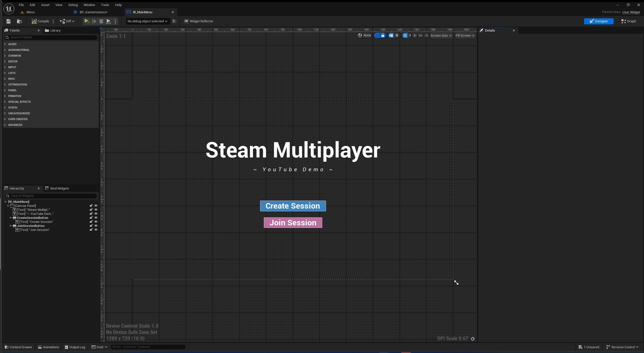Open grid snap size value 4
This screenshot has height=353, width=644.
click(x=410, y=35)
